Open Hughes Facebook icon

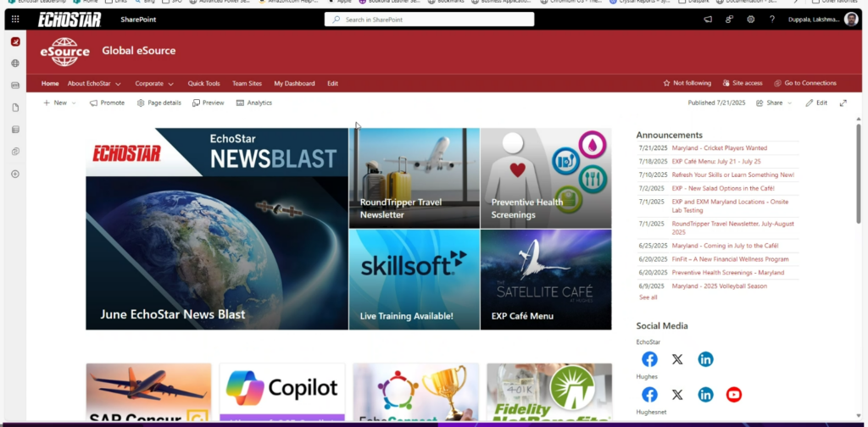649,394
